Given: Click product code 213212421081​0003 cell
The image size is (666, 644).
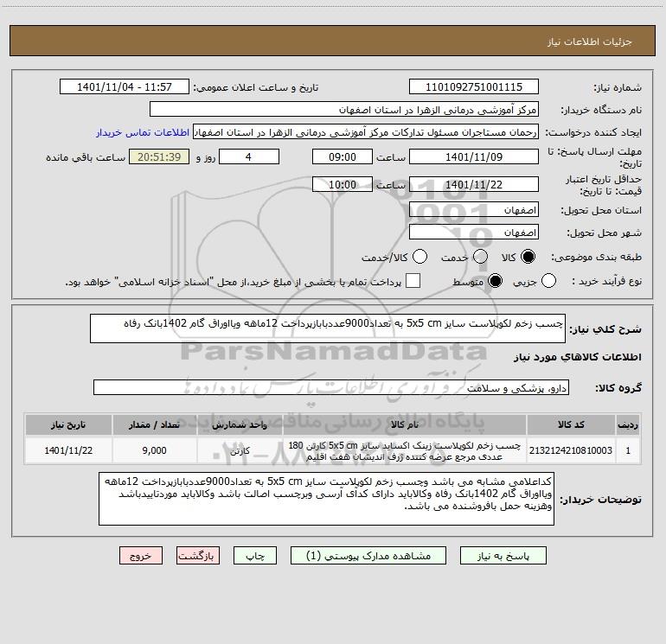Looking at the screenshot, I should [x=571, y=450].
